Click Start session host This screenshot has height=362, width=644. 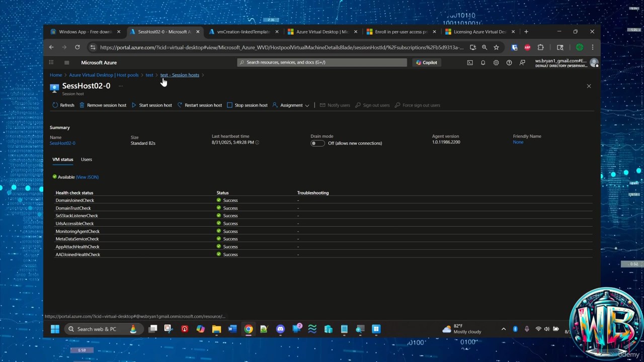coord(151,105)
